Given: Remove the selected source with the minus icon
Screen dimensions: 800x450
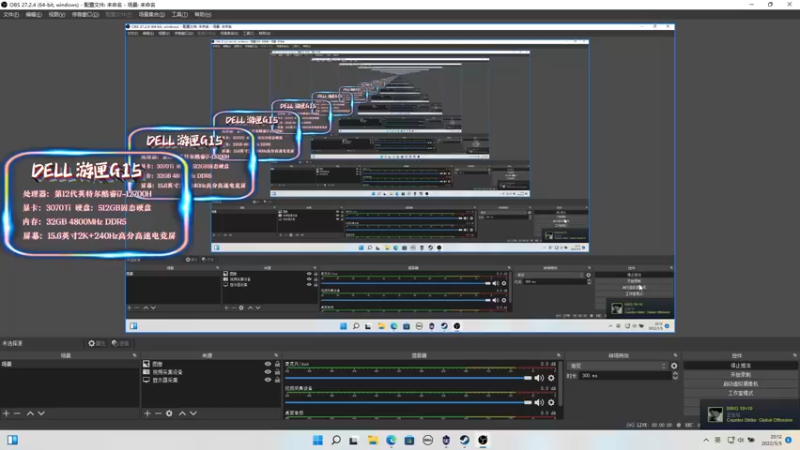Looking at the screenshot, I should point(158,413).
